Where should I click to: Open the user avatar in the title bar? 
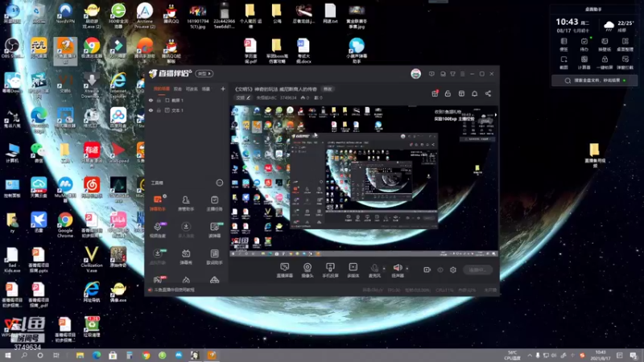tap(415, 74)
